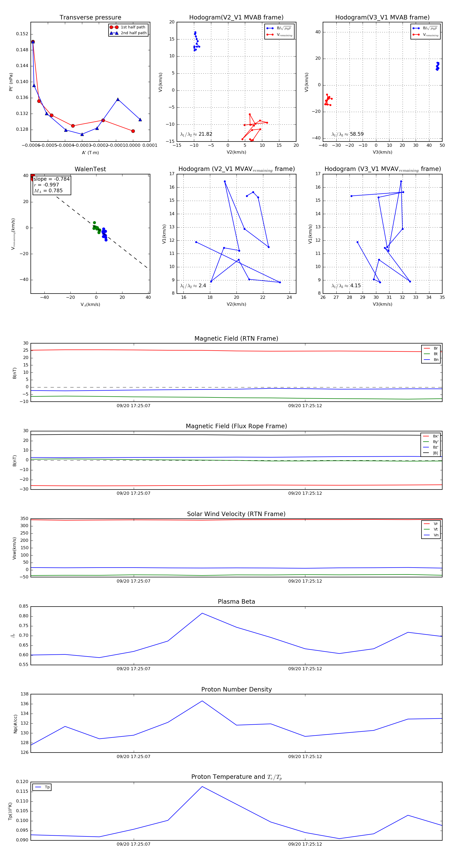Click the 'Transverse pressure' plot title
This screenshot has height=868, width=473.
90,18
